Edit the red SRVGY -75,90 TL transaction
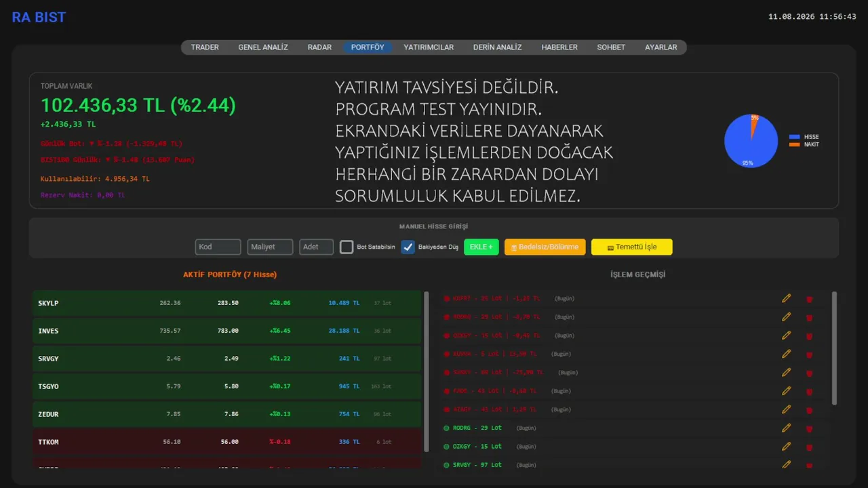This screenshot has width=868, height=488. pyautogui.click(x=787, y=372)
